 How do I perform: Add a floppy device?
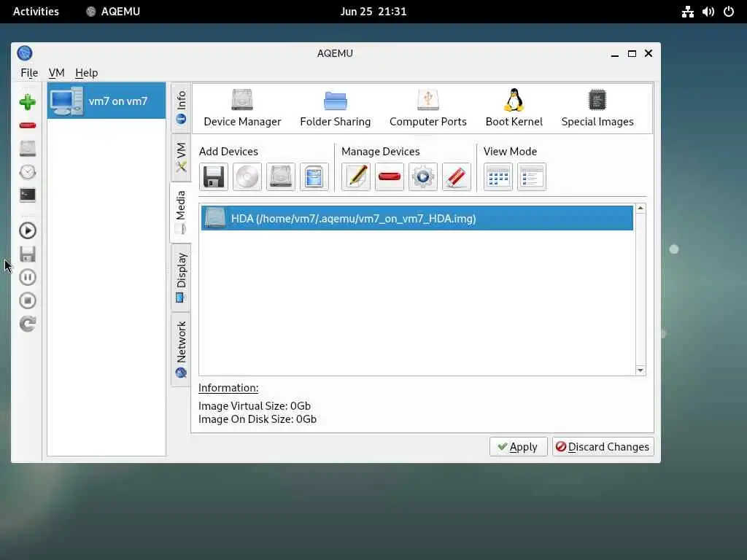pyautogui.click(x=214, y=176)
